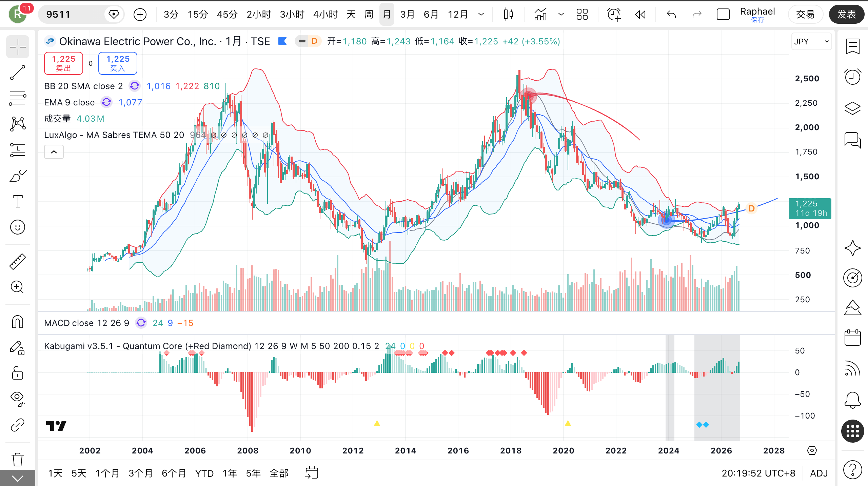The image size is (868, 486).
Task: Open the alerts clock panel
Action: point(852,77)
